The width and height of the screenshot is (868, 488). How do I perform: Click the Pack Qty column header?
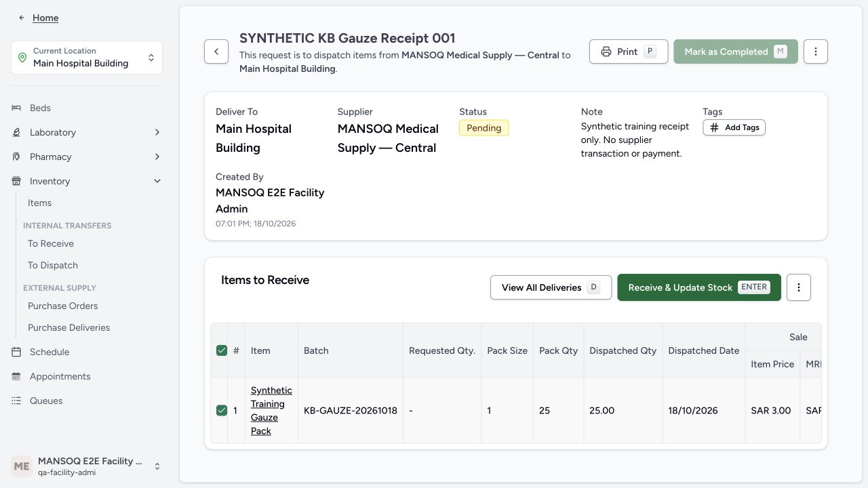click(558, 350)
